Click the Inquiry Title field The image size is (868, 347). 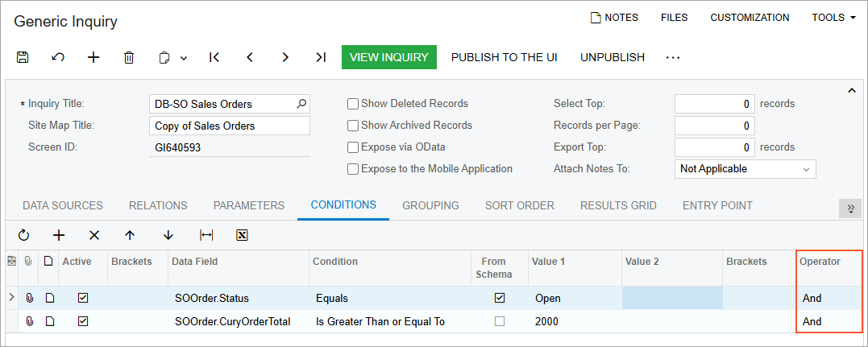click(222, 104)
